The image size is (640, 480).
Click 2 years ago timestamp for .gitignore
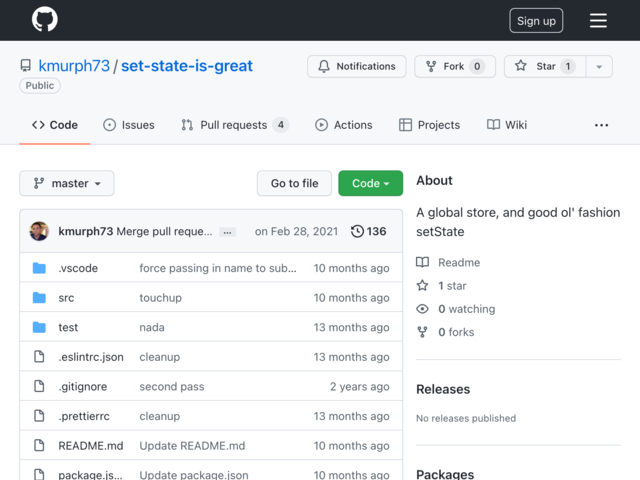tap(360, 387)
